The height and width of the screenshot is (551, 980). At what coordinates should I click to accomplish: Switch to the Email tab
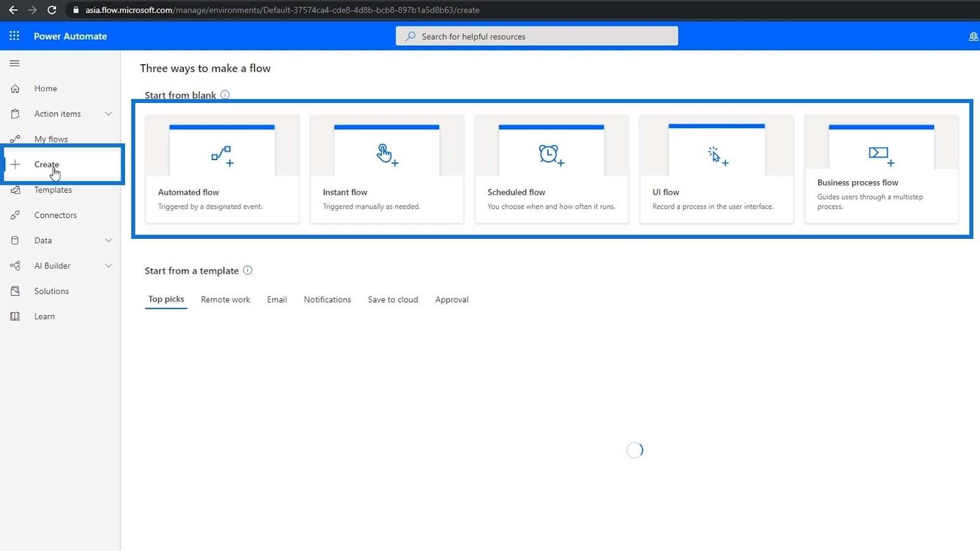tap(277, 299)
